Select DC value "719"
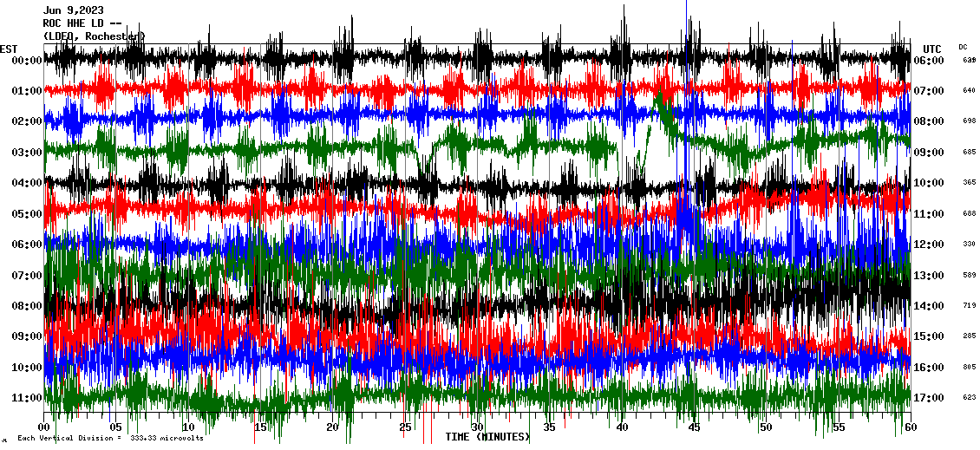This screenshot has width=980, height=450. click(970, 305)
